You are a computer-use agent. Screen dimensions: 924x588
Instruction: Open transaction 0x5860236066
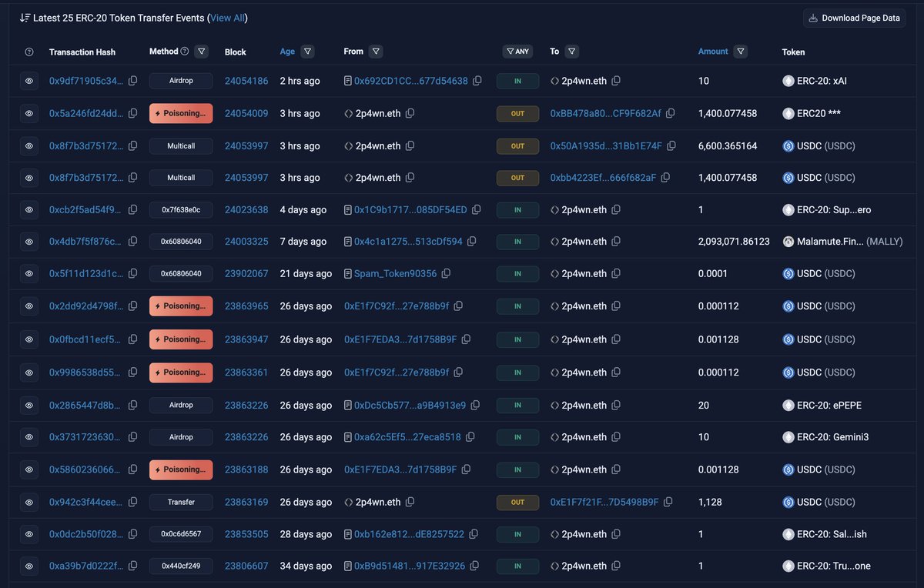pyautogui.click(x=85, y=469)
